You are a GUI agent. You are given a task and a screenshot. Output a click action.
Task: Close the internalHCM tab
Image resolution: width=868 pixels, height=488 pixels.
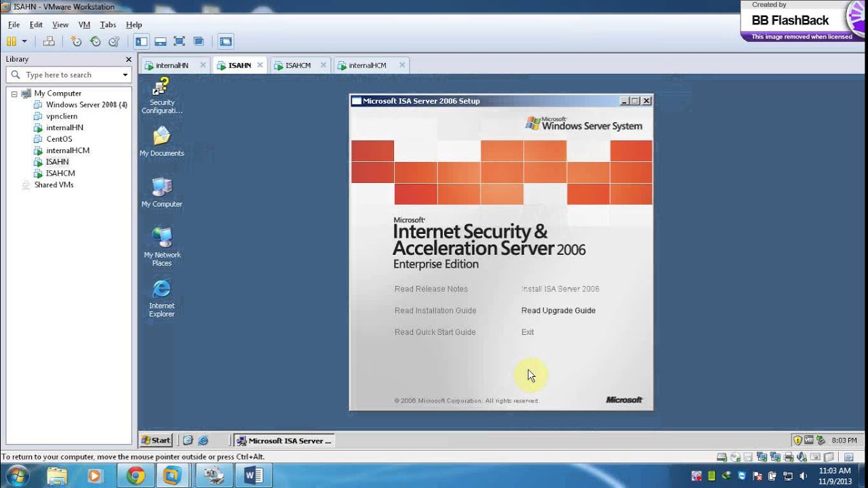tap(402, 65)
